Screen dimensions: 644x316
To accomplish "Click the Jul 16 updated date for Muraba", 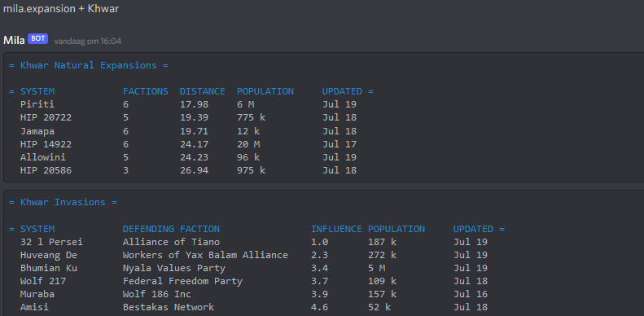I will (471, 294).
